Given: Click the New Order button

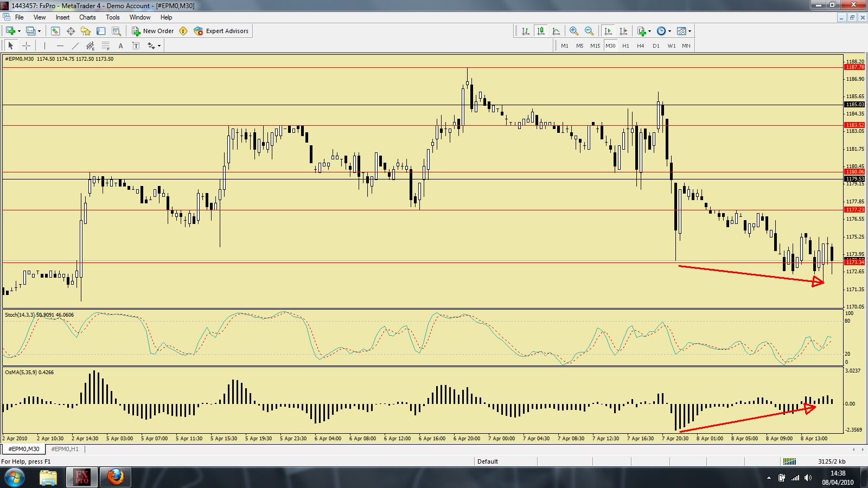Looking at the screenshot, I should (x=155, y=31).
